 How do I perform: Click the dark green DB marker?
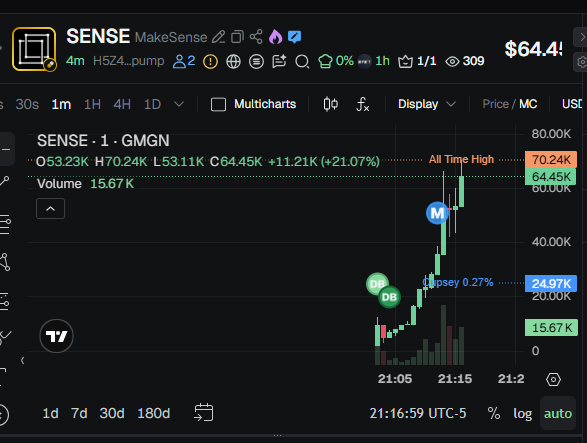[389, 297]
